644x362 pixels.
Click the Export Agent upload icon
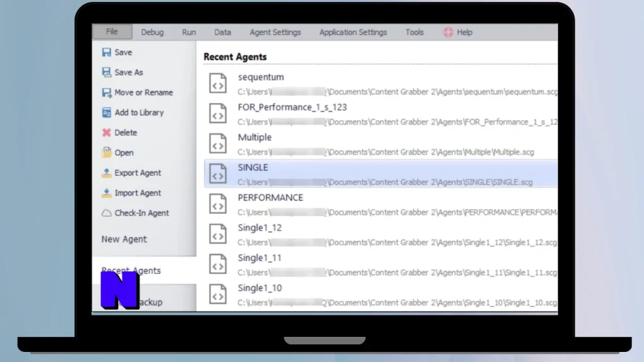106,173
